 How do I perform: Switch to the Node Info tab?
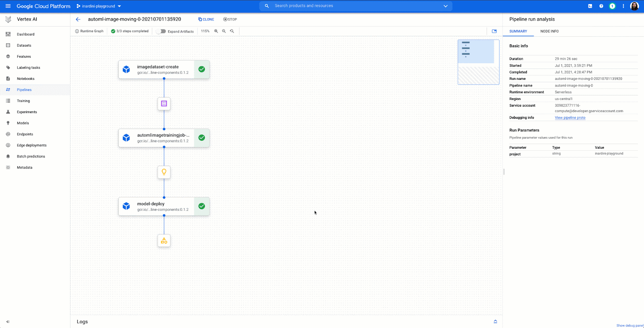tap(549, 31)
